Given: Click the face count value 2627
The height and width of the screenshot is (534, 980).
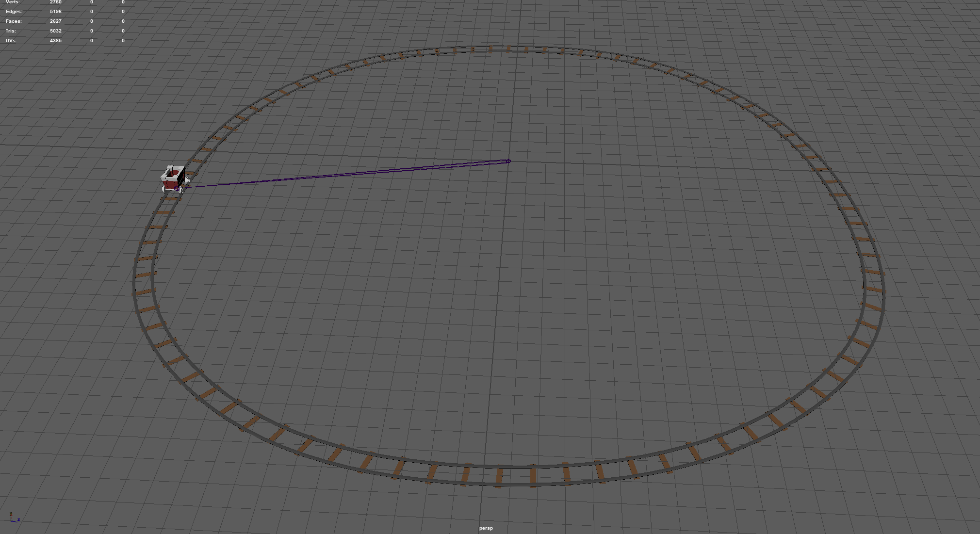Looking at the screenshot, I should 55,21.
